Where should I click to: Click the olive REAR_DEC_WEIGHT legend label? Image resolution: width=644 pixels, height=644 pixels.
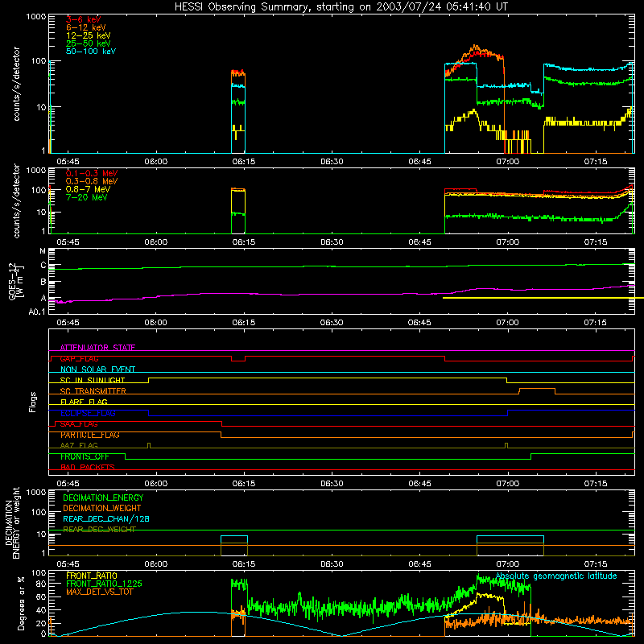(x=99, y=530)
